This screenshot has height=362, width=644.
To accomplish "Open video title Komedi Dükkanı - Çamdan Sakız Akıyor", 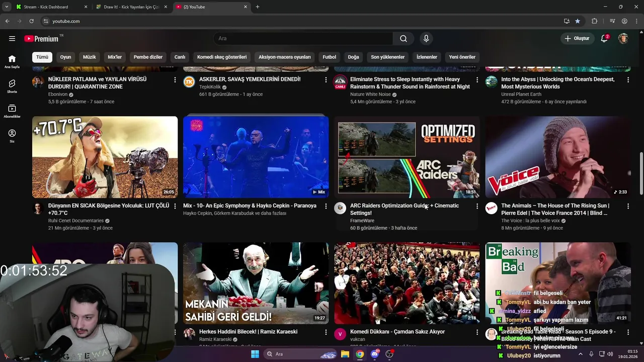I will click(x=397, y=332).
